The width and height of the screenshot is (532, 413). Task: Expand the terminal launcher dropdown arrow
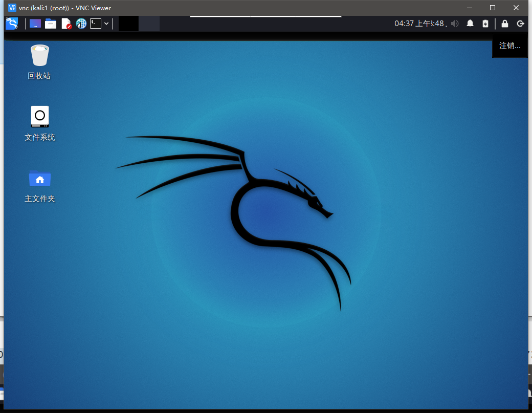(106, 24)
